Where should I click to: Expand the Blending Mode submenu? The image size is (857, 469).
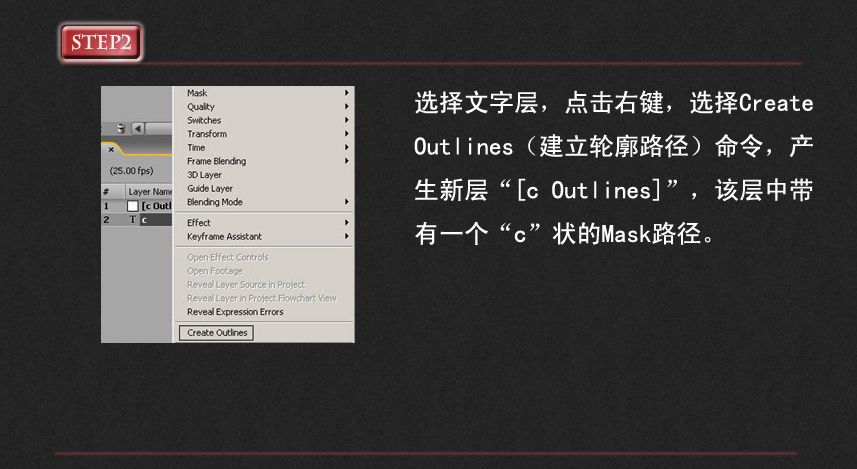pyautogui.click(x=264, y=202)
